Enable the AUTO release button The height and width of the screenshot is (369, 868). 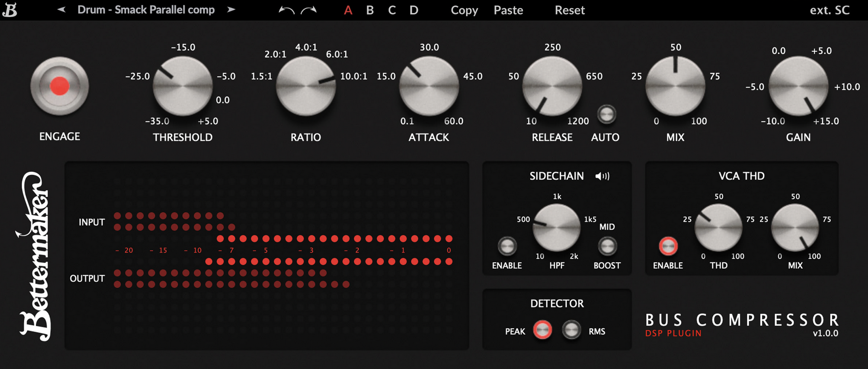click(x=607, y=115)
